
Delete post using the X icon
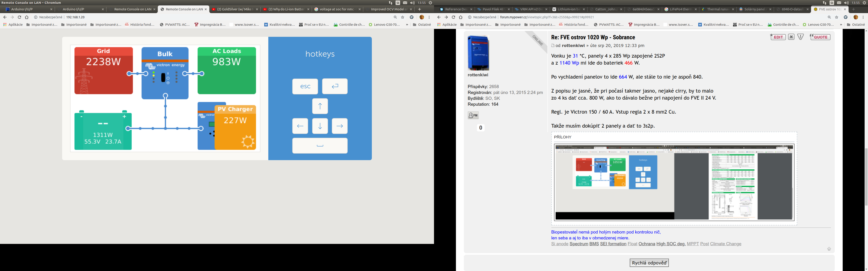(x=791, y=37)
